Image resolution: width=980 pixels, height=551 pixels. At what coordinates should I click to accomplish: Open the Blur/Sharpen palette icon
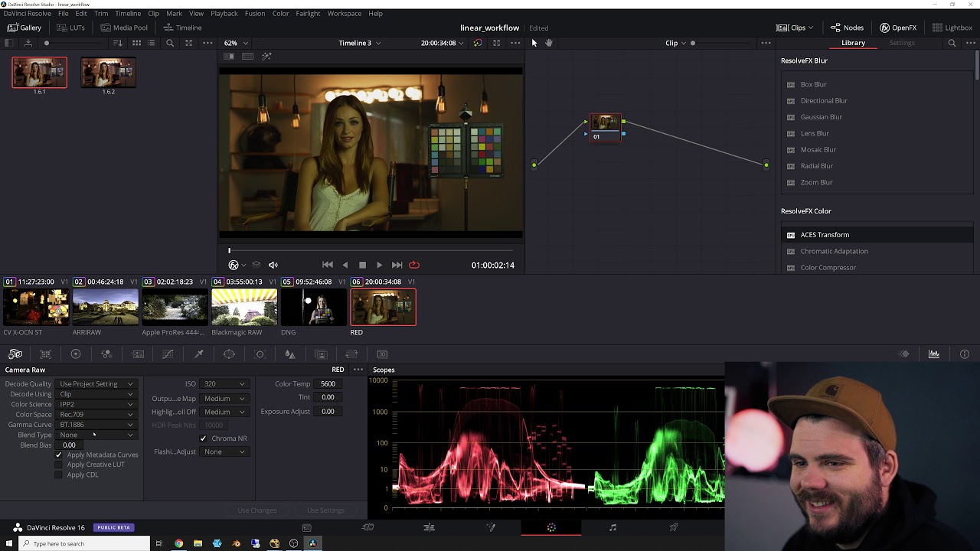pos(290,354)
